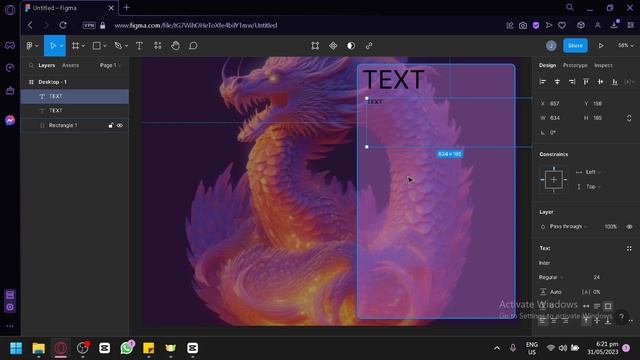Click the Use as mask icon
Screen dimensions: 640x360
[351, 46]
